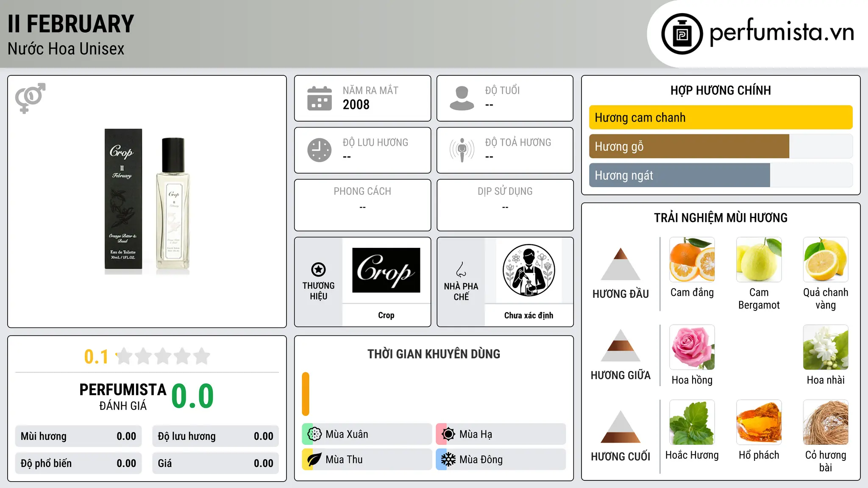Select the Mùa Hạ season button
The image size is (868, 488).
[x=501, y=434]
